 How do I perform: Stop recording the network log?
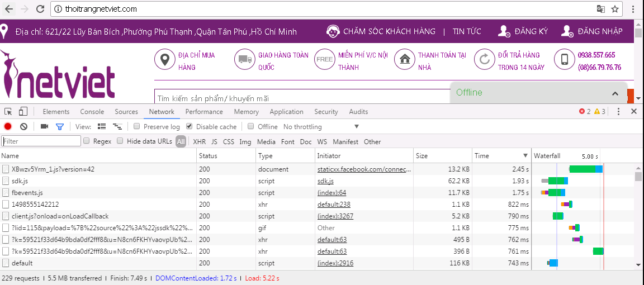tap(8, 126)
